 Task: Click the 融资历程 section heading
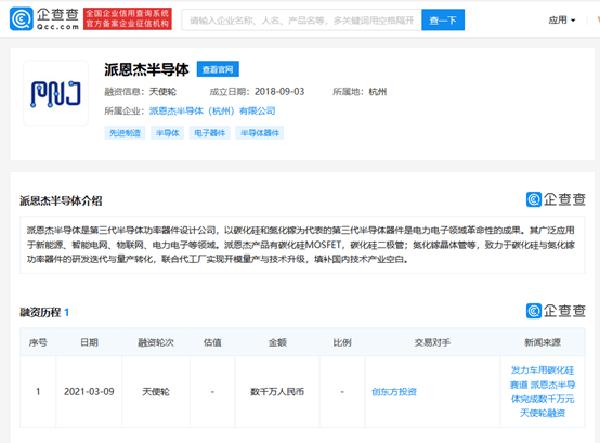(40, 312)
